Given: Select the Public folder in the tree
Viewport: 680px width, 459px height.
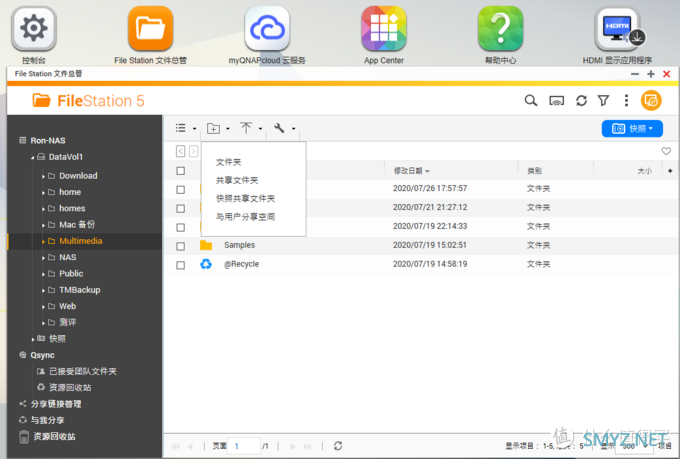Looking at the screenshot, I should pyautogui.click(x=71, y=273).
